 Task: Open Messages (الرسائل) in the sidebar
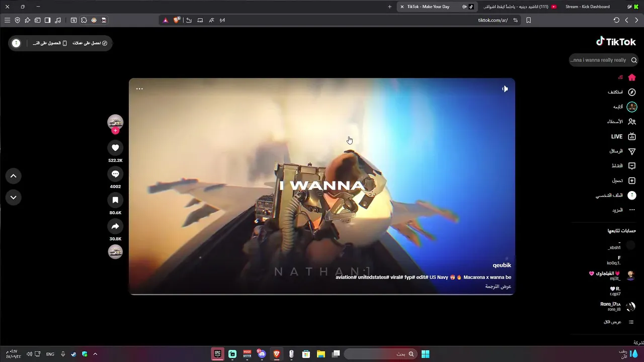[622, 151]
